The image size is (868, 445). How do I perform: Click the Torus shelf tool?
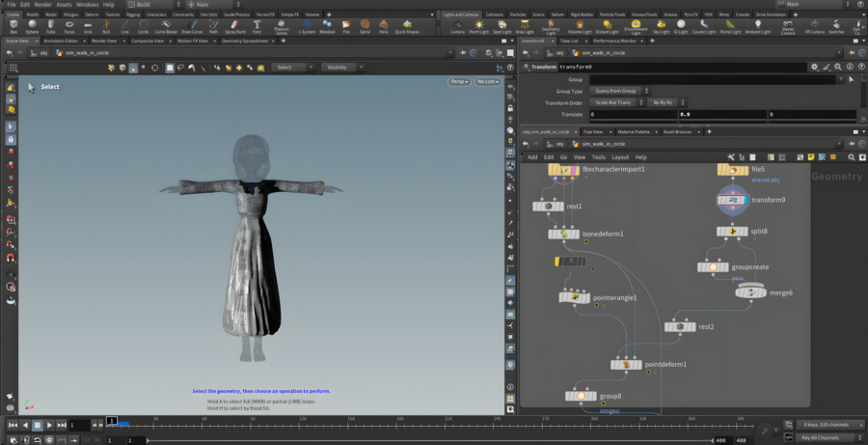tap(68, 26)
